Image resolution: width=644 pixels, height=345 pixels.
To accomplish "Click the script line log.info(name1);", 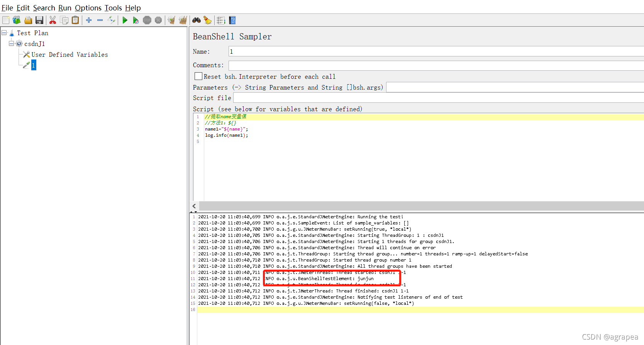I will pos(227,135).
